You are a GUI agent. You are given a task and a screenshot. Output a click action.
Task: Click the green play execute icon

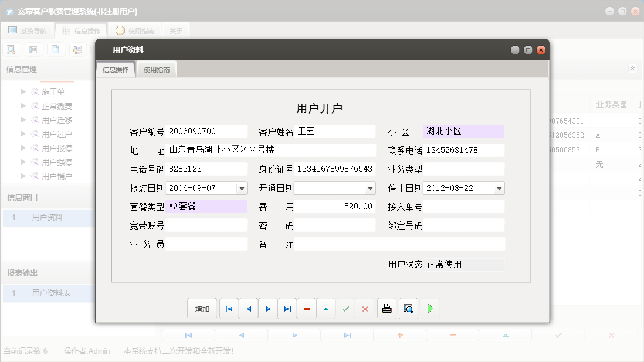[x=429, y=309]
